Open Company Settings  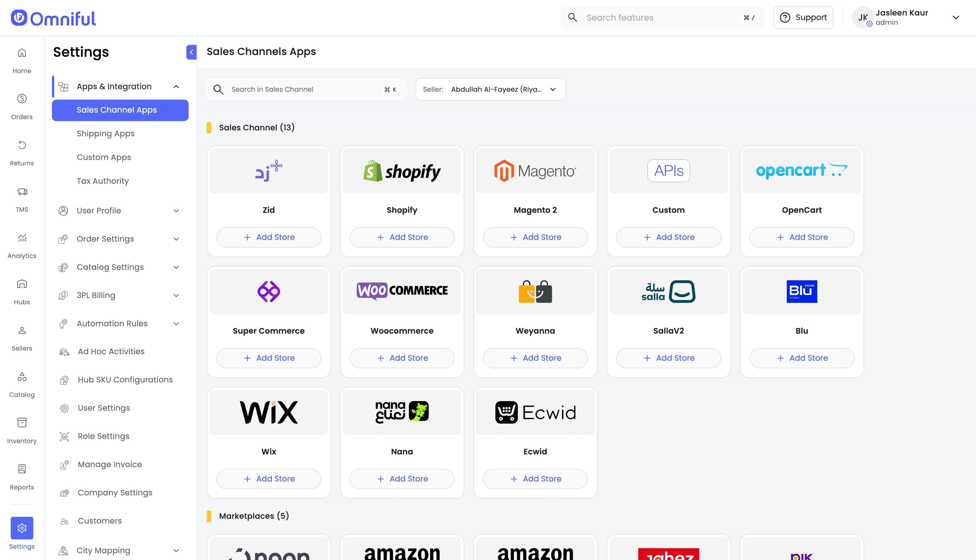115,493
